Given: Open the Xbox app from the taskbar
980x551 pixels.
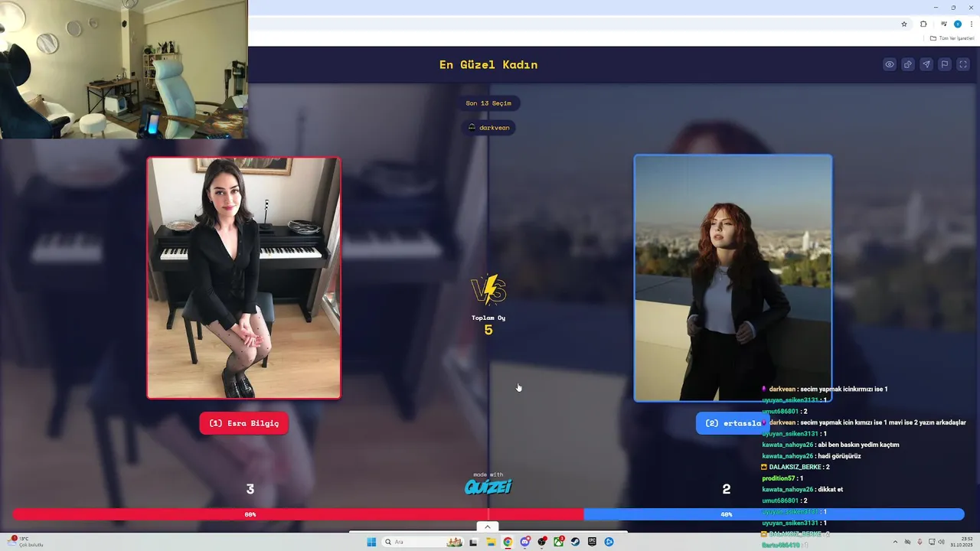Looking at the screenshot, I should click(x=559, y=542).
